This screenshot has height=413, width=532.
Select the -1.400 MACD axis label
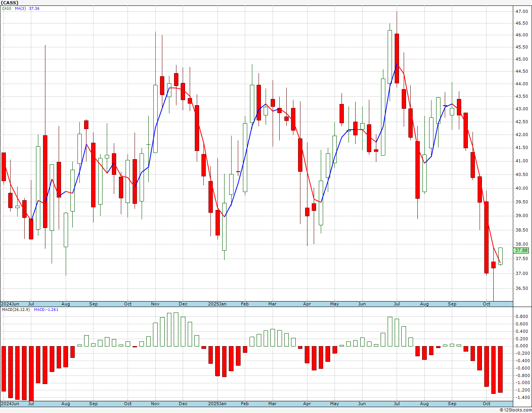coord(522,397)
